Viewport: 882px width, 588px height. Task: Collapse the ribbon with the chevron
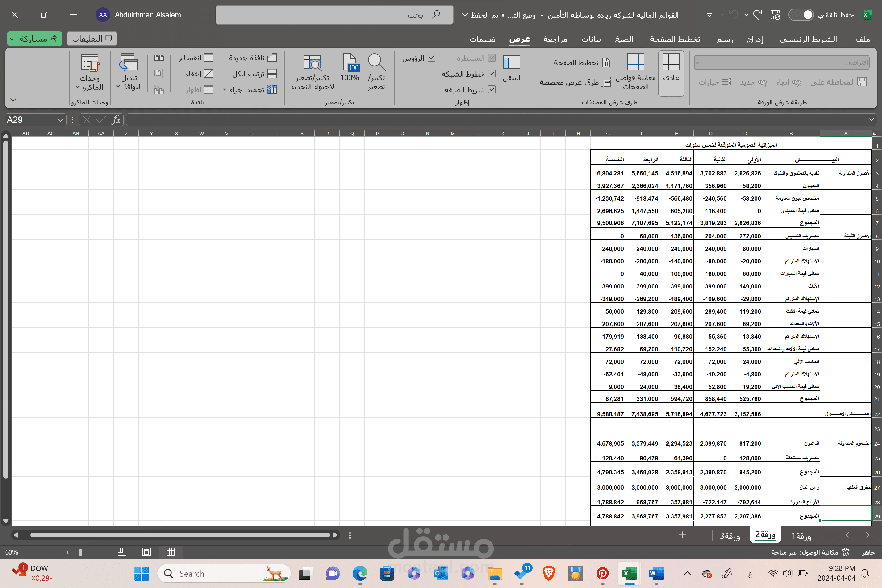[13, 100]
